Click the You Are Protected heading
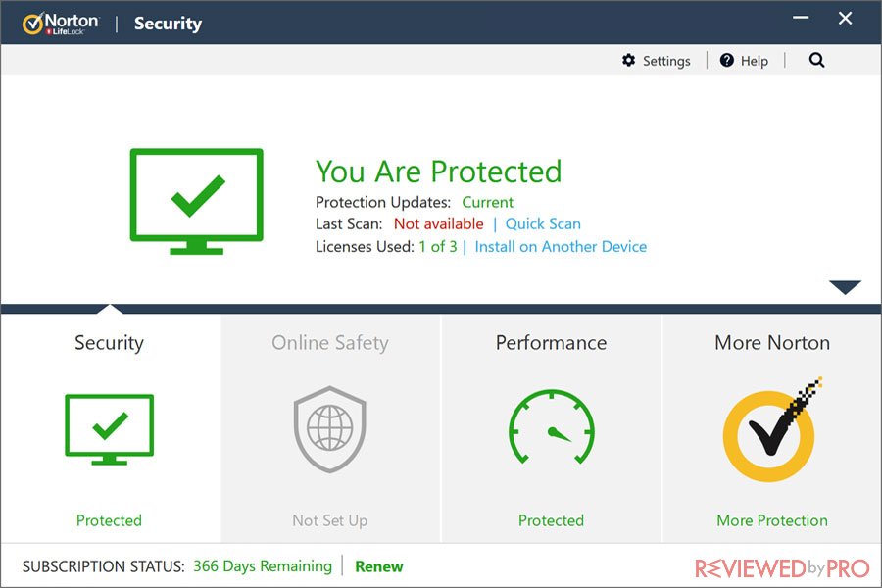The width and height of the screenshot is (882, 588). (439, 171)
